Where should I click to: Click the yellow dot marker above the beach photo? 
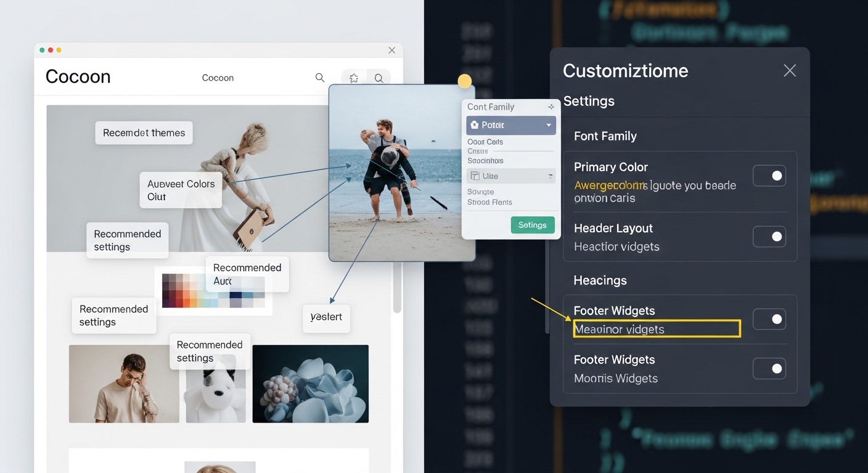(x=465, y=81)
